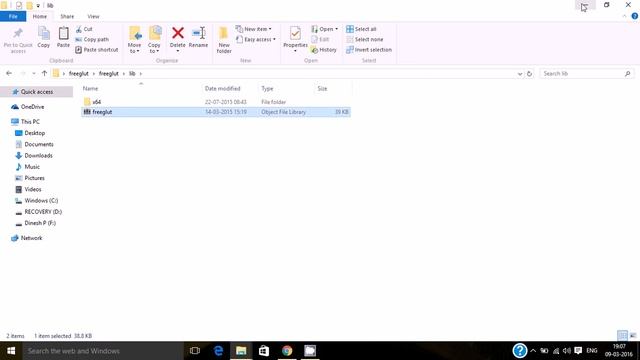Go up one folder level
This screenshot has width=640, height=360.
pos(44,73)
